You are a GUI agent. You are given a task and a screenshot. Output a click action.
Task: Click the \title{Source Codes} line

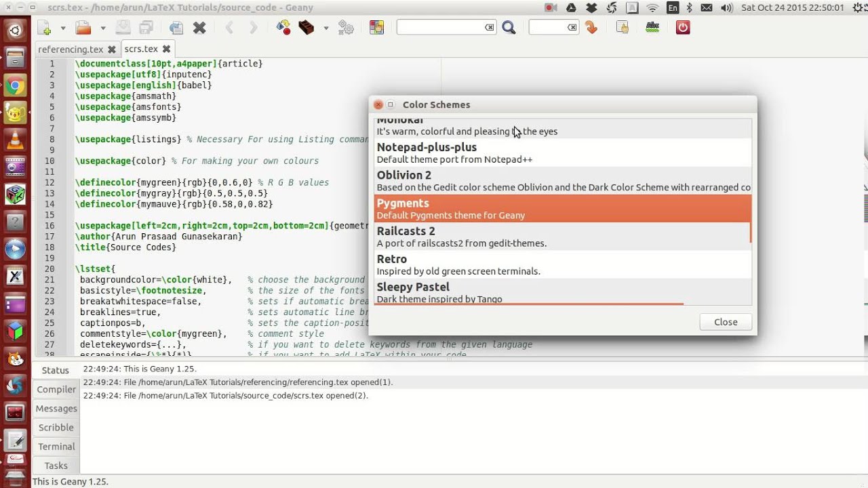point(125,247)
